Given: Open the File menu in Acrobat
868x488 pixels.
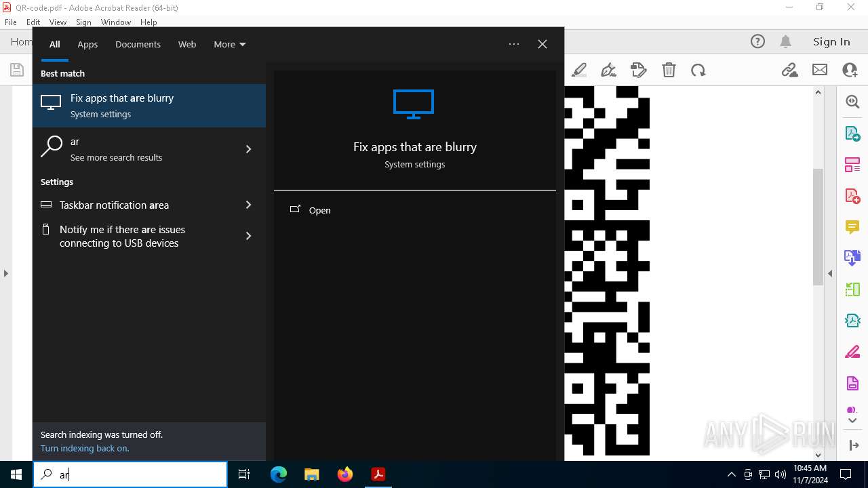Looking at the screenshot, I should [x=11, y=22].
